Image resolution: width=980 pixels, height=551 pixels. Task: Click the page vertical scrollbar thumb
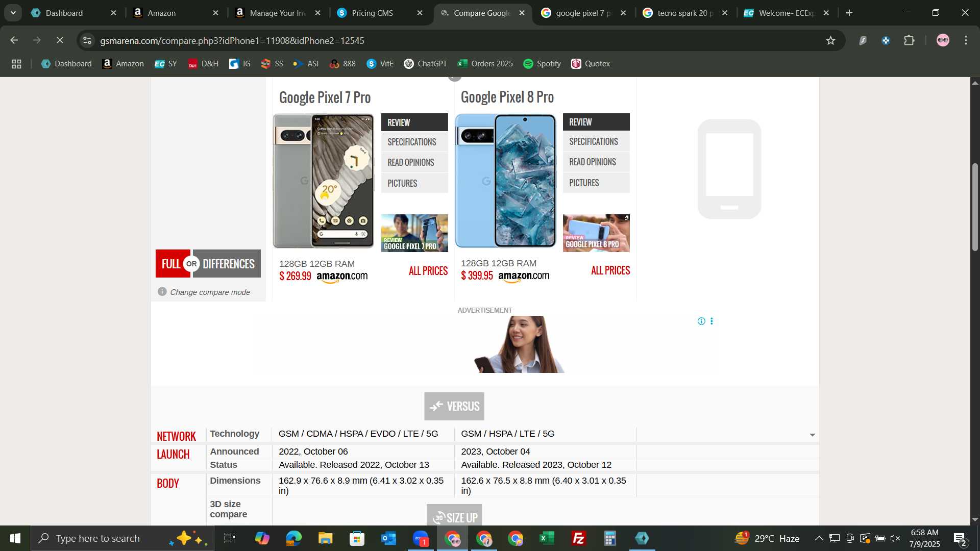pos(975,207)
